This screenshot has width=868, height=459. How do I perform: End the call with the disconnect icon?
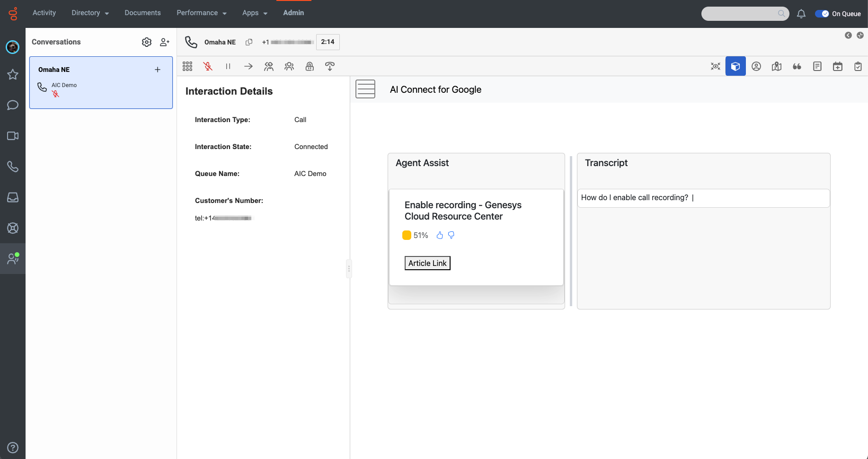point(330,66)
